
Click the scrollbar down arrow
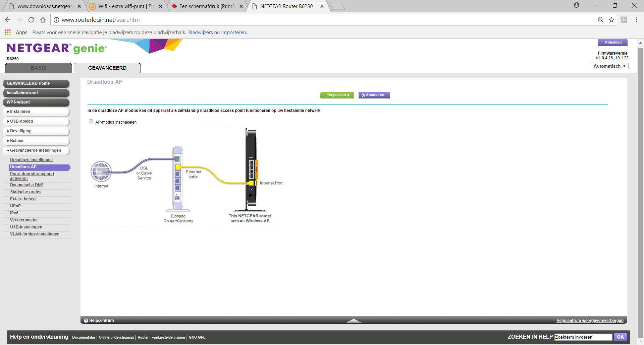tap(640, 341)
